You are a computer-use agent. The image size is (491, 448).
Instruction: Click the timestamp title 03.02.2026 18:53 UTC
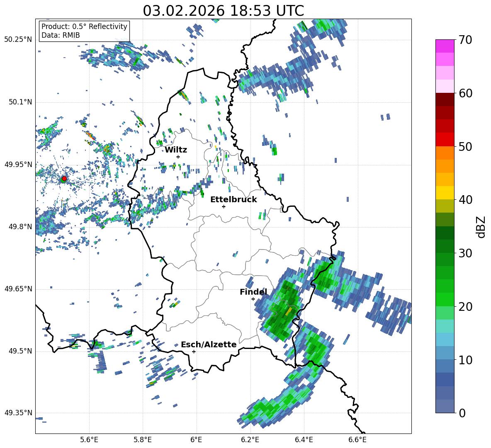223,11
